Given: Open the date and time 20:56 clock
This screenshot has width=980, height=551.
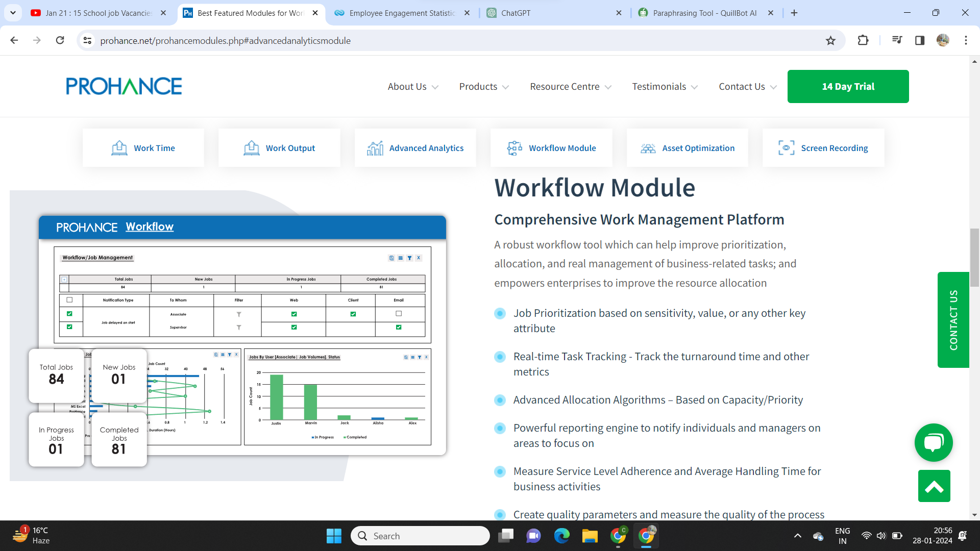Looking at the screenshot, I should [932, 536].
